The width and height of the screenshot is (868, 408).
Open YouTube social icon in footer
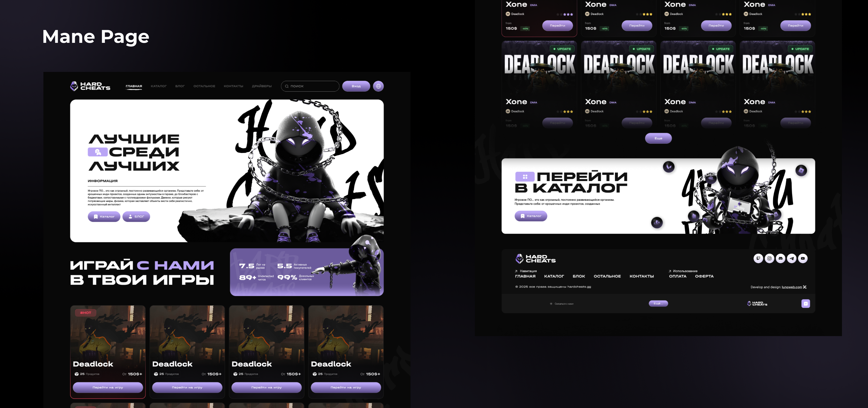[x=803, y=258]
